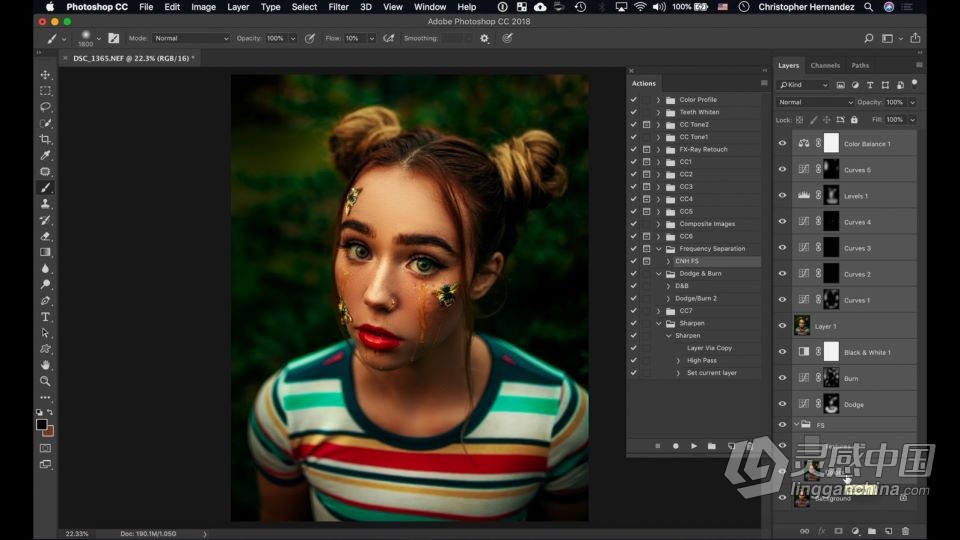This screenshot has height=540, width=960.
Task: Open the layer Kind filter dropdown
Action: click(803, 85)
